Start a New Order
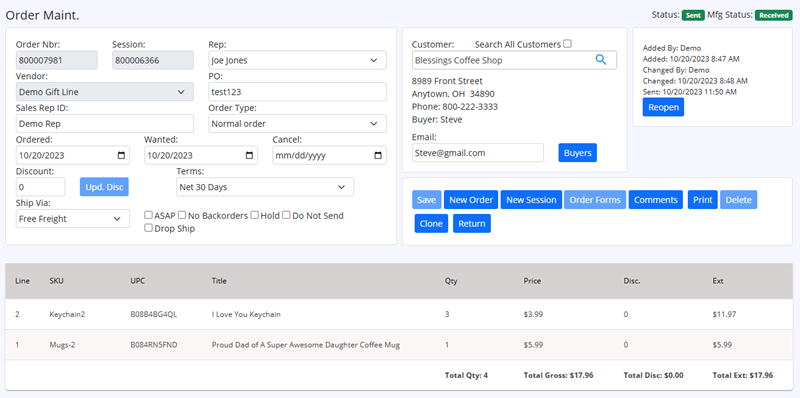 471,200
